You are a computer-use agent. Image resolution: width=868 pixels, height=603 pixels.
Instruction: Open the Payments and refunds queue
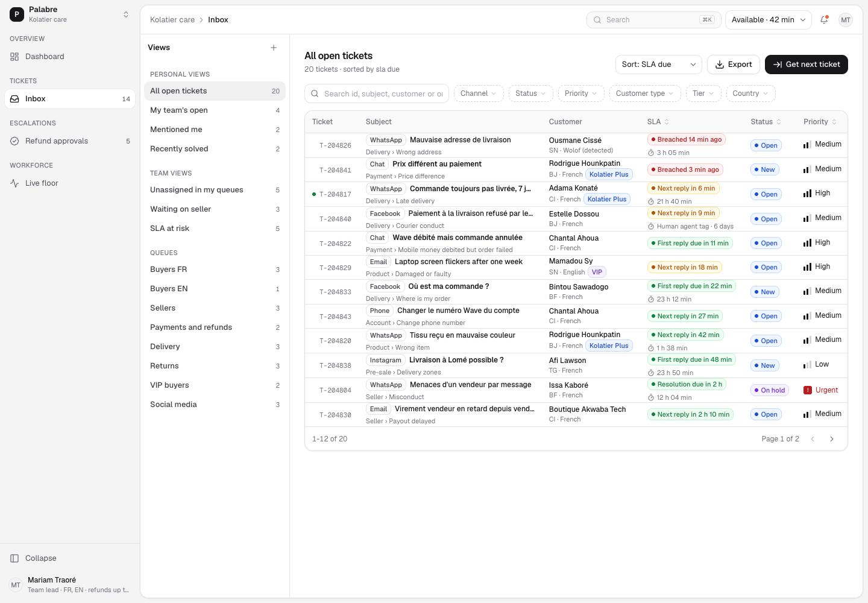pos(215,327)
